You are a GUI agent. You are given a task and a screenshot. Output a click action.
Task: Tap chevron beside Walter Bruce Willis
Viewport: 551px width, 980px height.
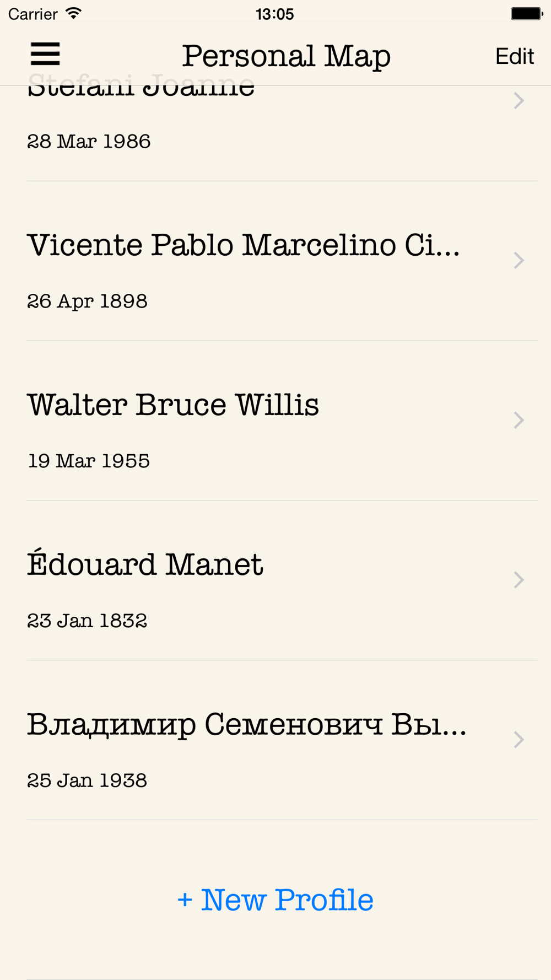pos(518,421)
